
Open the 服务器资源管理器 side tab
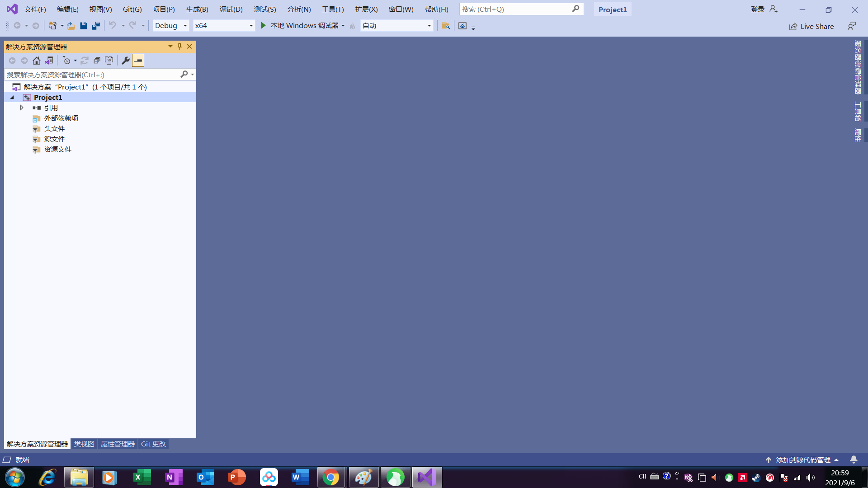pos(858,67)
